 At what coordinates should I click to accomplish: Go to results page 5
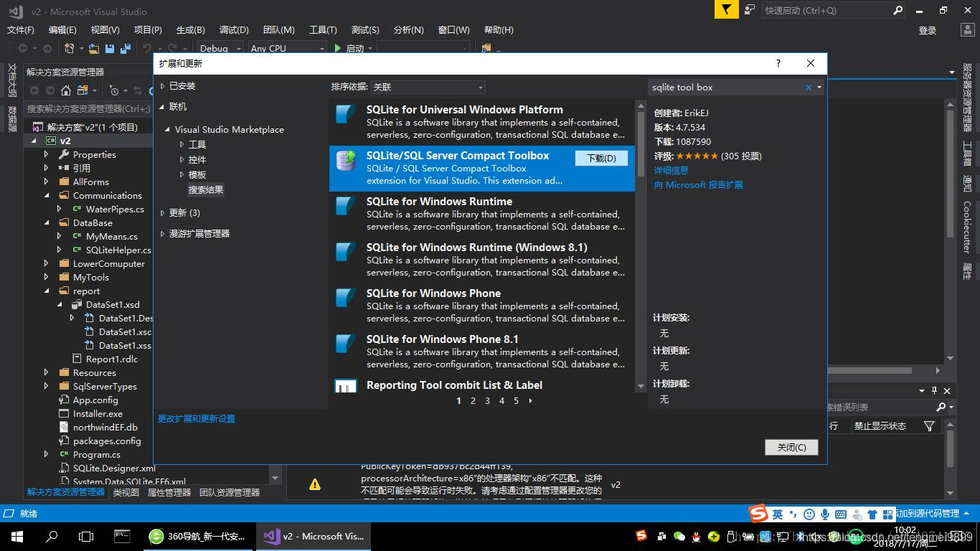coord(516,401)
